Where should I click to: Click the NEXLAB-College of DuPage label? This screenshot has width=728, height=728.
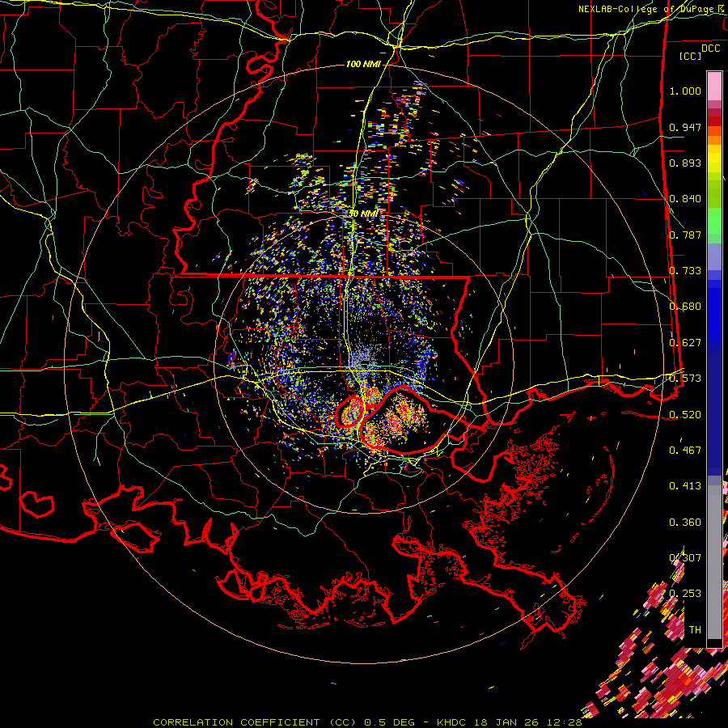(653, 9)
